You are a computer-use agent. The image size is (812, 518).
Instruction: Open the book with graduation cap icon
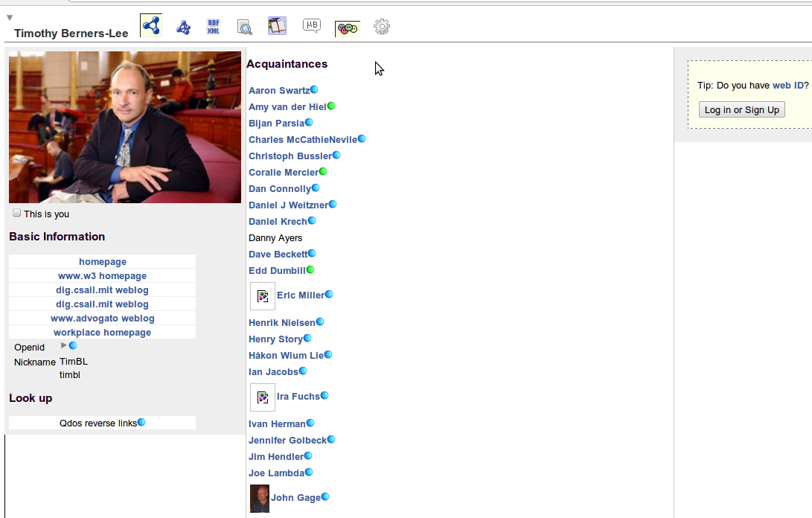pyautogui.click(x=277, y=26)
